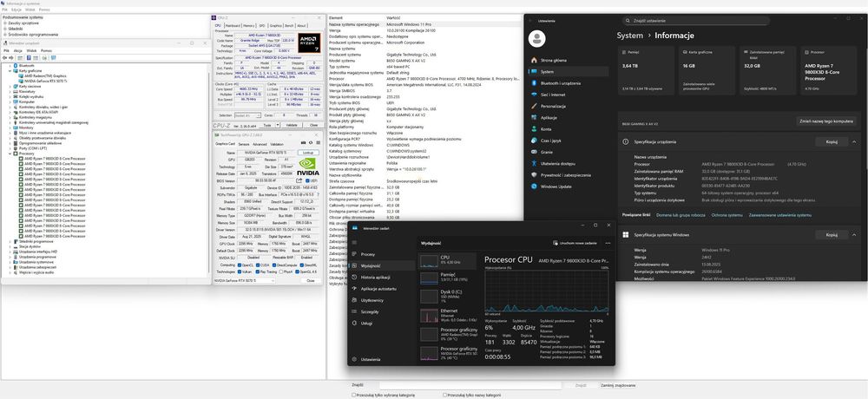Toggle Vulkan checkbox in GPU-Z
The height and width of the screenshot is (399, 868).
(240, 271)
